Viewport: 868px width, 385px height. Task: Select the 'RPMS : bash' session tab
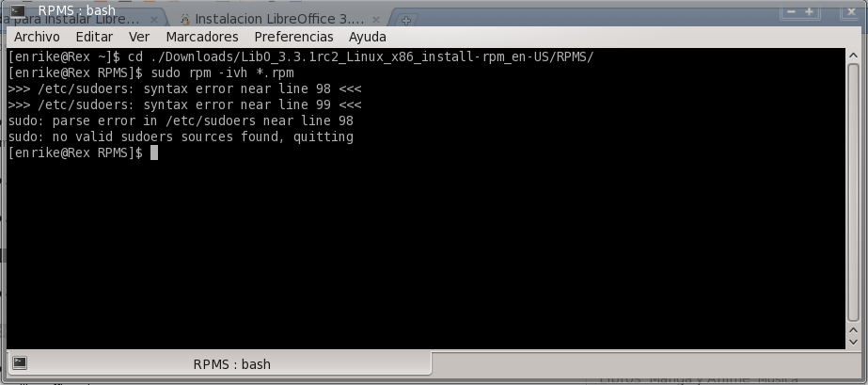click(x=219, y=363)
